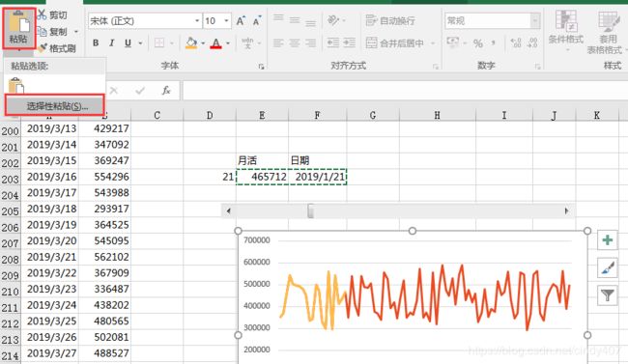Center text horizontally
The image size is (628, 364).
(295, 42)
